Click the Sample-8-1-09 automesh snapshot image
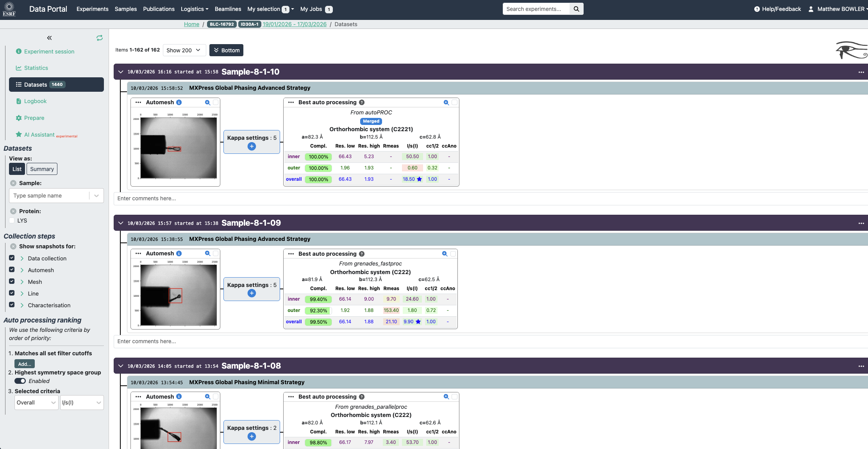868x449 pixels. point(178,295)
